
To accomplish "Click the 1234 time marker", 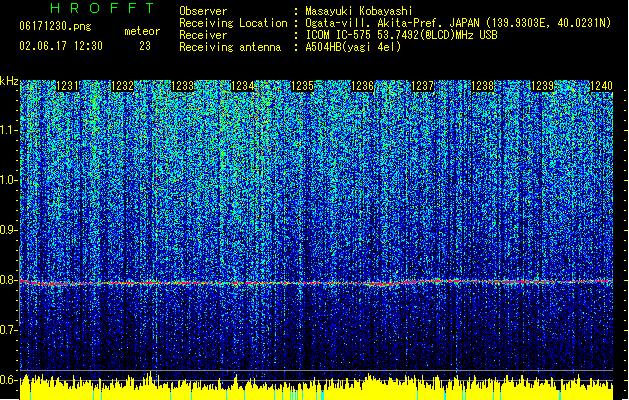I will pyautogui.click(x=243, y=86).
